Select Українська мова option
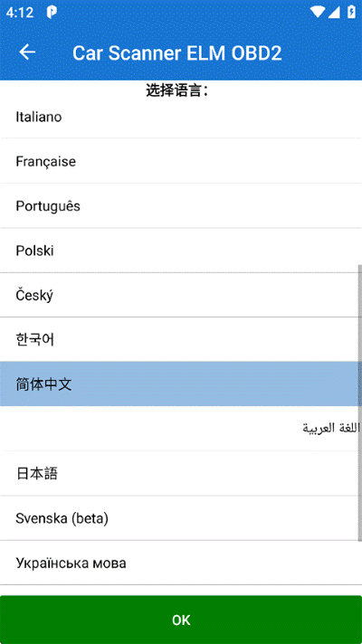Viewport: 362px width, 644px height. 181,563
